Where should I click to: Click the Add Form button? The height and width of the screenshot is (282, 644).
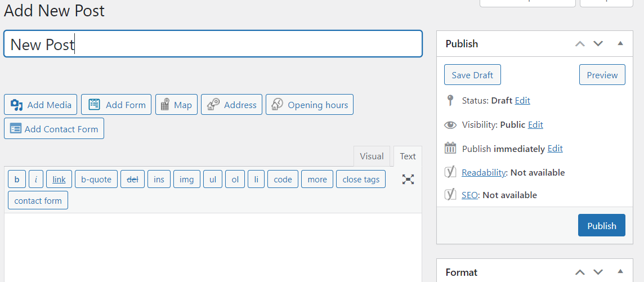click(116, 105)
